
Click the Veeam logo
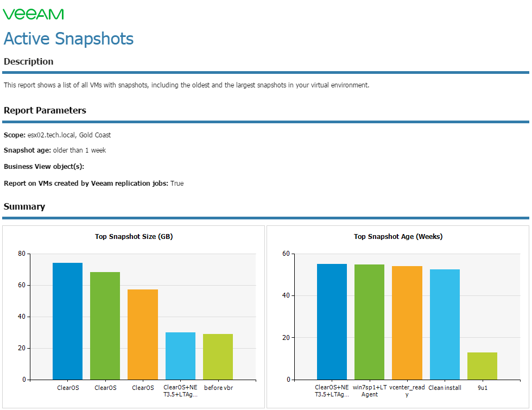[x=33, y=14]
